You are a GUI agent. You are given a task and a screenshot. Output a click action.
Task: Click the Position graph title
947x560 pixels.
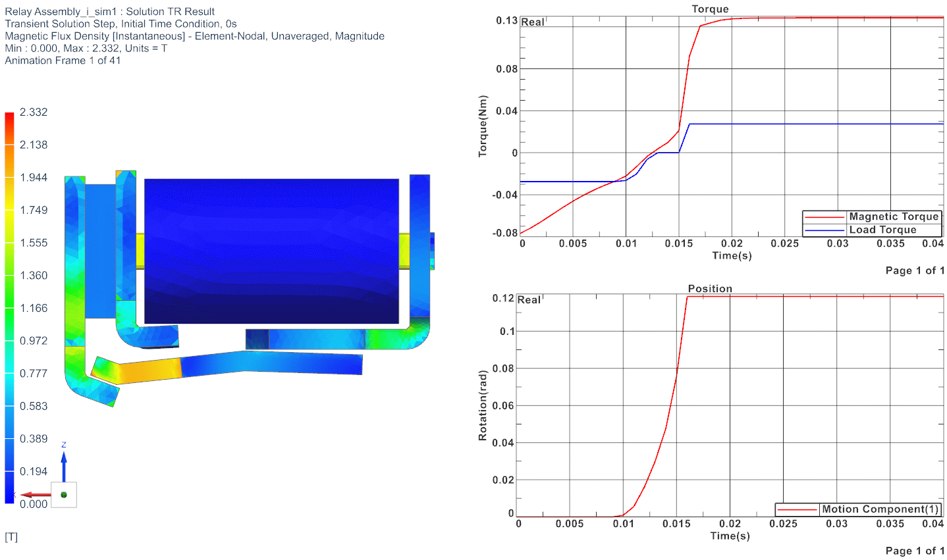click(710, 289)
